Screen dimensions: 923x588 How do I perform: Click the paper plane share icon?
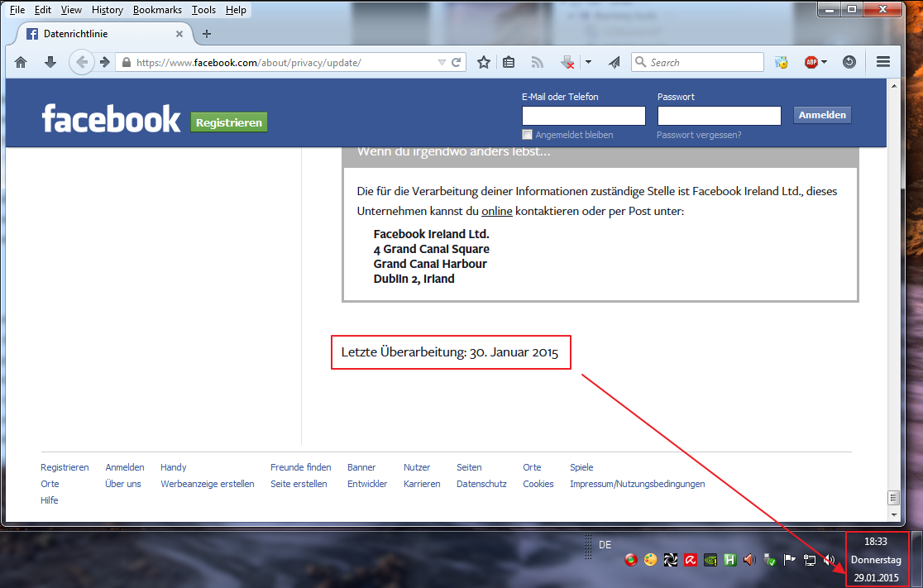pyautogui.click(x=614, y=62)
